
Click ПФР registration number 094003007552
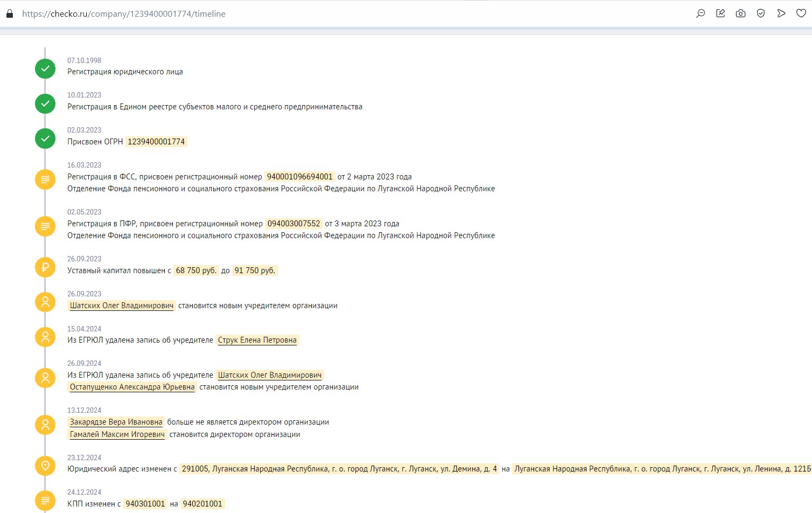coord(294,224)
